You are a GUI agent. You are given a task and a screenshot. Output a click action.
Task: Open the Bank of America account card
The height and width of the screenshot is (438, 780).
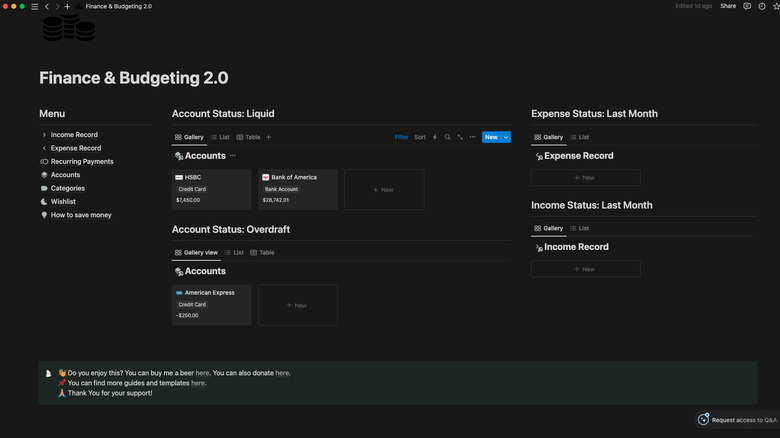pyautogui.click(x=298, y=189)
